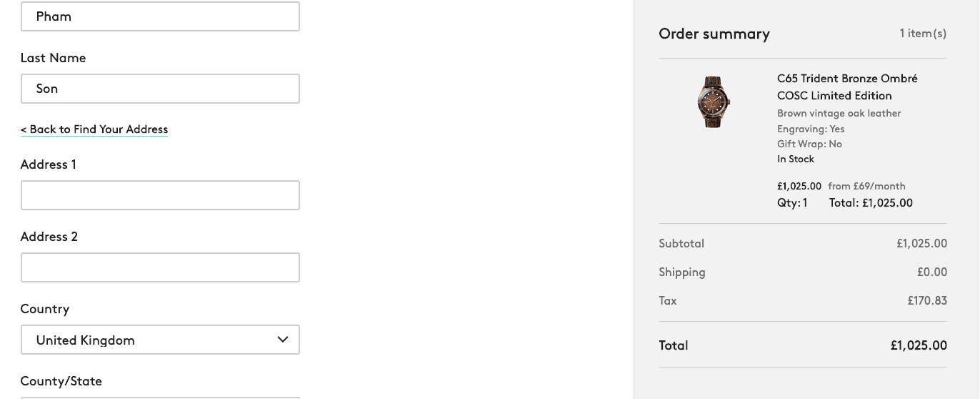Select the United Kingdom country combo box

(159, 340)
